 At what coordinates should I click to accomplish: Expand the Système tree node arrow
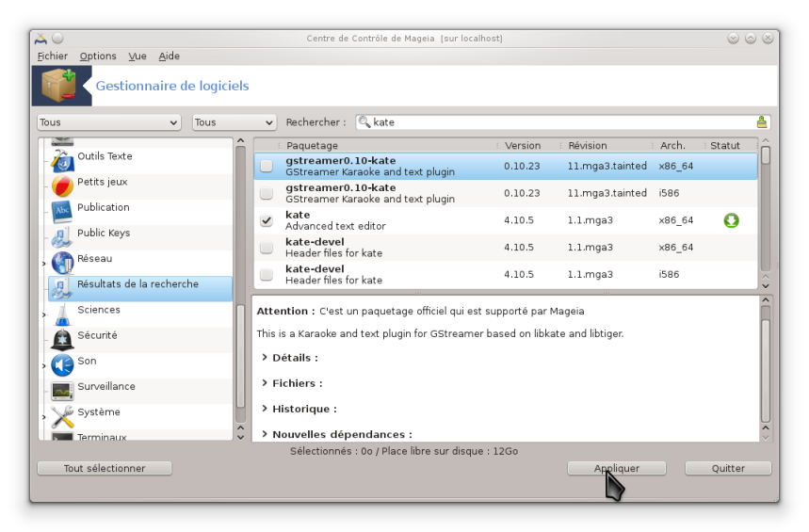point(44,417)
